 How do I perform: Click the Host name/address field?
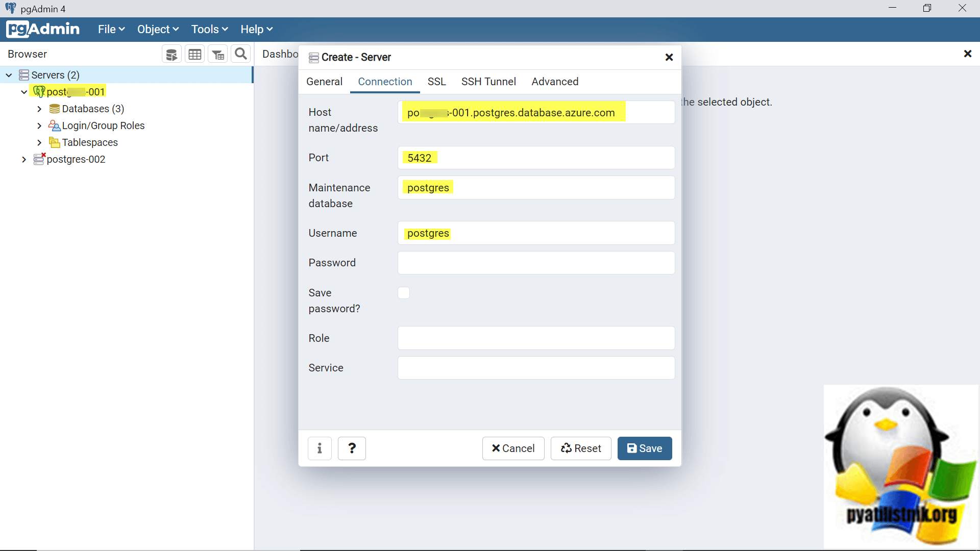click(536, 112)
